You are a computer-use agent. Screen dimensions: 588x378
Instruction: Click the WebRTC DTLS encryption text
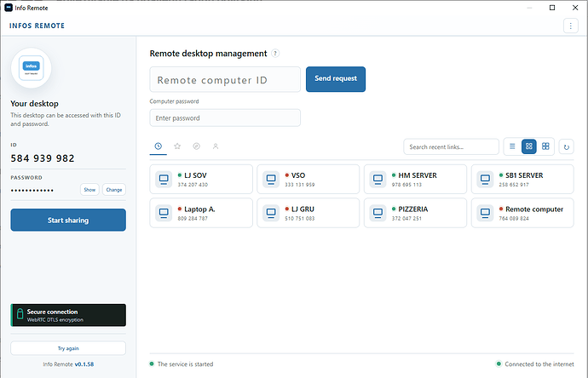point(55,320)
